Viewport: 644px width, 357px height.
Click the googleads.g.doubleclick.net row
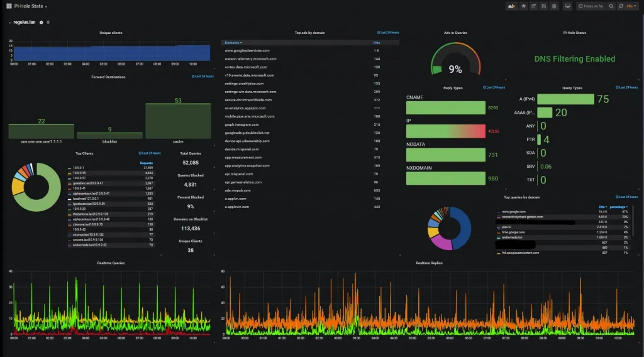click(310, 133)
